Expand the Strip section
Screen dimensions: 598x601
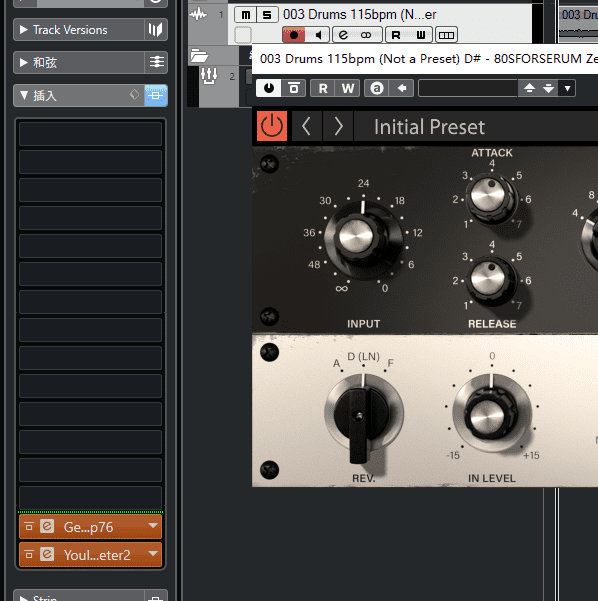pyautogui.click(x=23, y=598)
